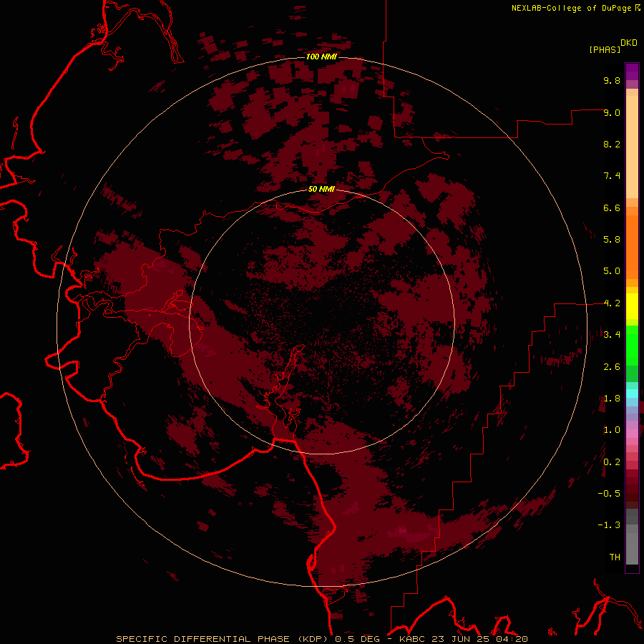Click the NEXLAB-College of DuPage credit text
The height and width of the screenshot is (644, 644).
click(571, 8)
